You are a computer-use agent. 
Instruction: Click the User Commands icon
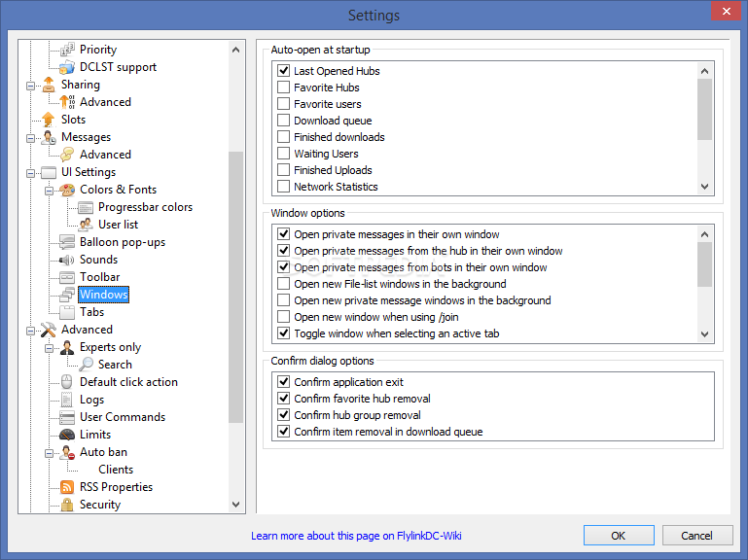pyautogui.click(x=67, y=417)
